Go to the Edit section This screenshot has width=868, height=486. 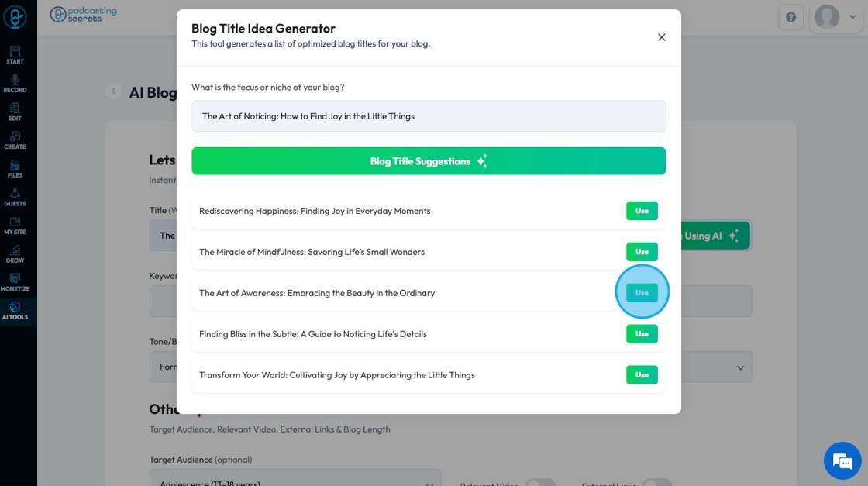[15, 112]
